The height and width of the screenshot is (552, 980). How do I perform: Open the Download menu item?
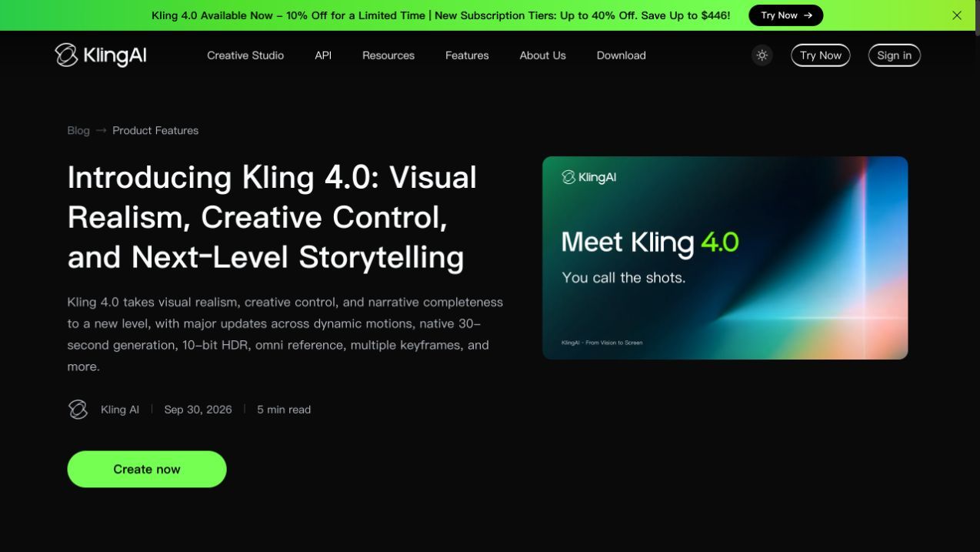[621, 55]
